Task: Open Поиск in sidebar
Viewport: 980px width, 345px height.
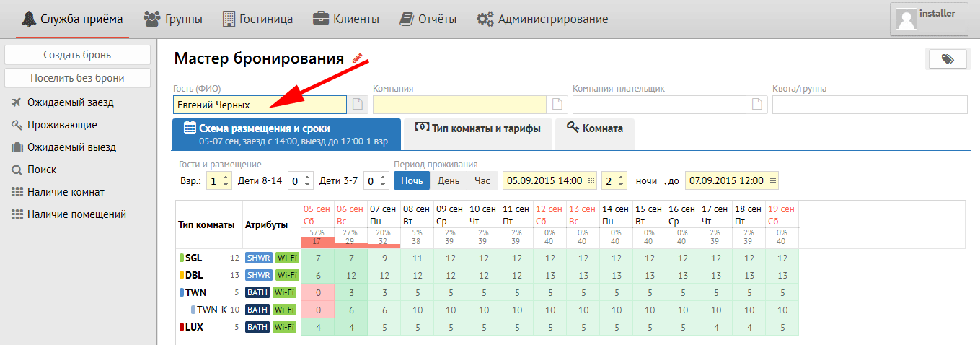Action: pyautogui.click(x=43, y=170)
